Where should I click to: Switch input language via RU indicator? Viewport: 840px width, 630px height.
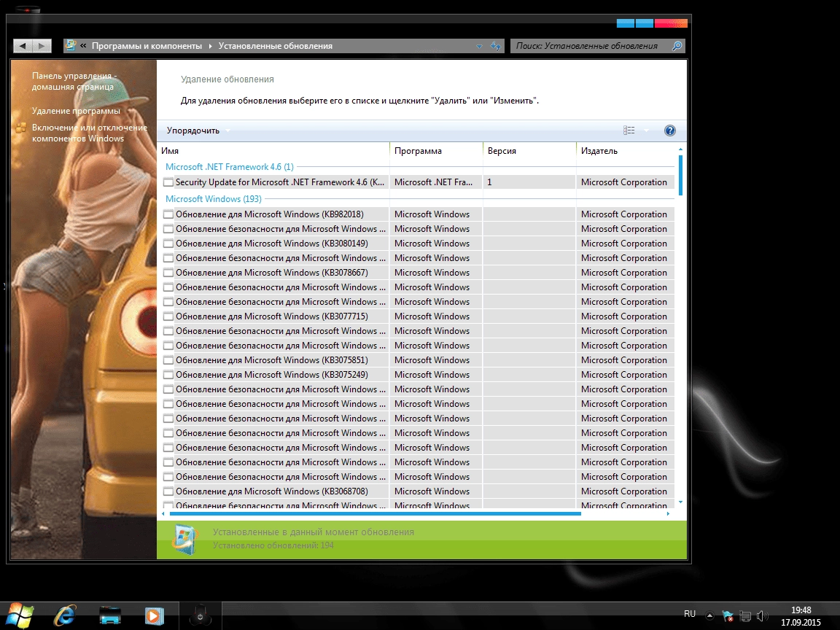tap(690, 614)
